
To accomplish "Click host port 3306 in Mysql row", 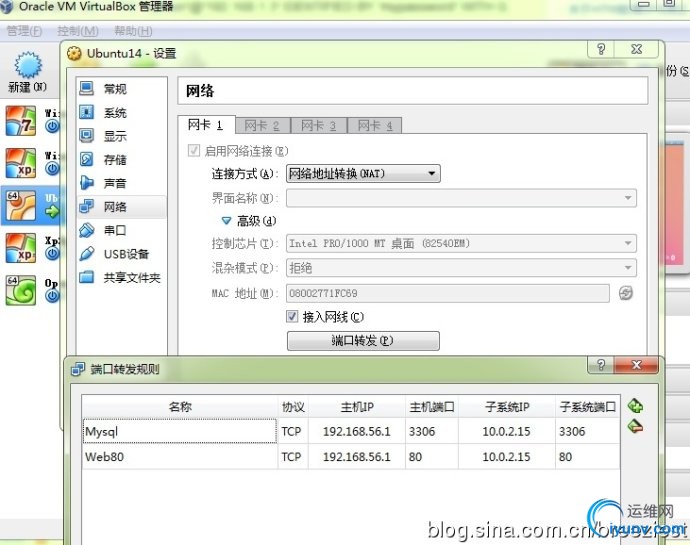I will point(432,431).
